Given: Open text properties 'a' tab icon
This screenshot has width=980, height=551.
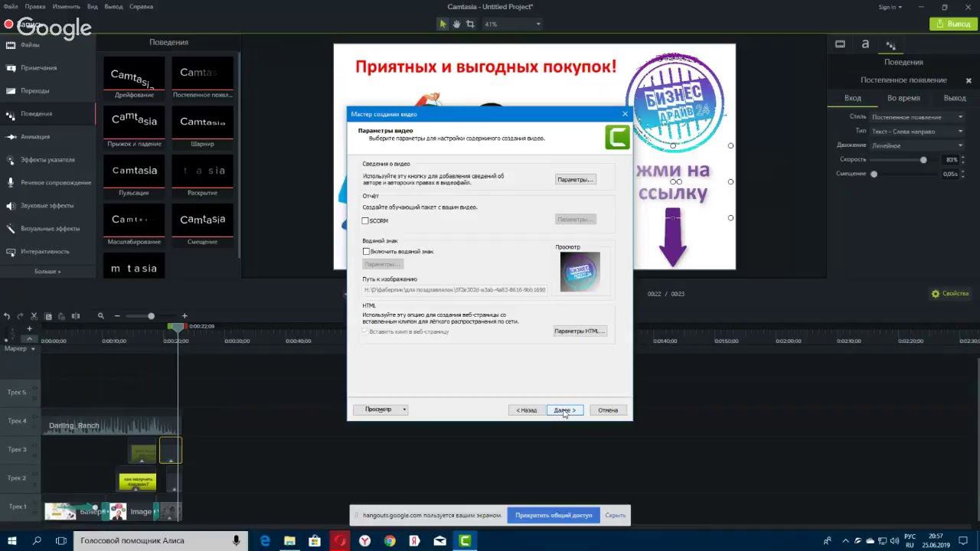Looking at the screenshot, I should (865, 44).
